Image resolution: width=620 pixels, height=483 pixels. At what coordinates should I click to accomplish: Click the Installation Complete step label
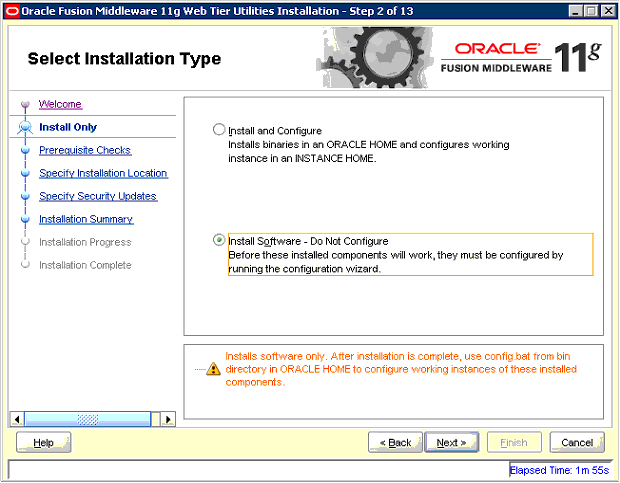click(85, 265)
